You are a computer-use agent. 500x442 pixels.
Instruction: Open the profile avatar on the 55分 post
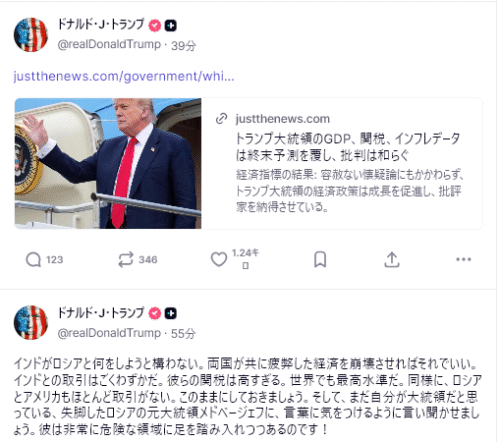coord(31,323)
